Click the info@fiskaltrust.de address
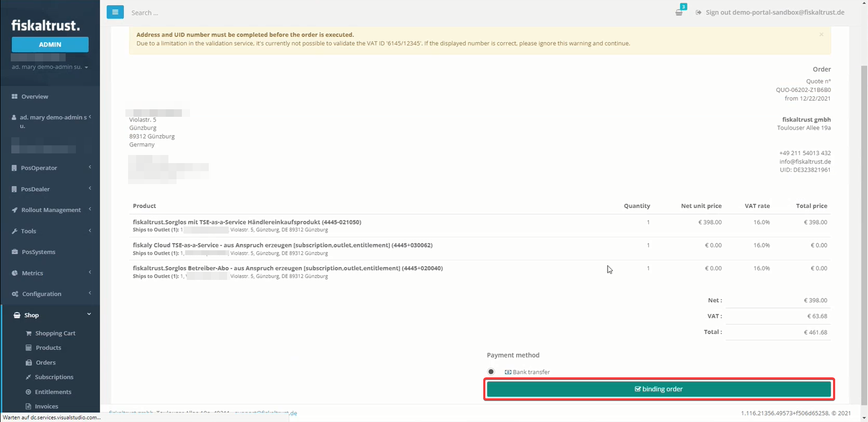The height and width of the screenshot is (422, 868). coord(805,161)
